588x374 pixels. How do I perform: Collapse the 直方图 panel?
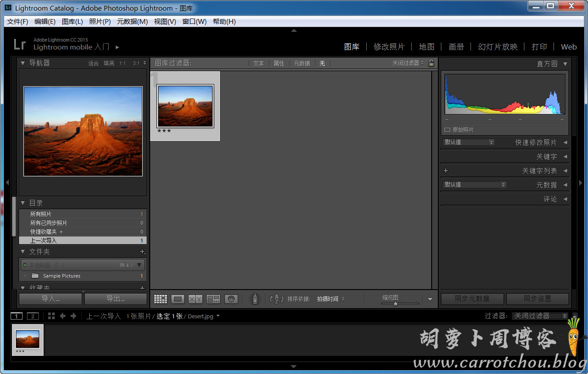click(x=565, y=64)
